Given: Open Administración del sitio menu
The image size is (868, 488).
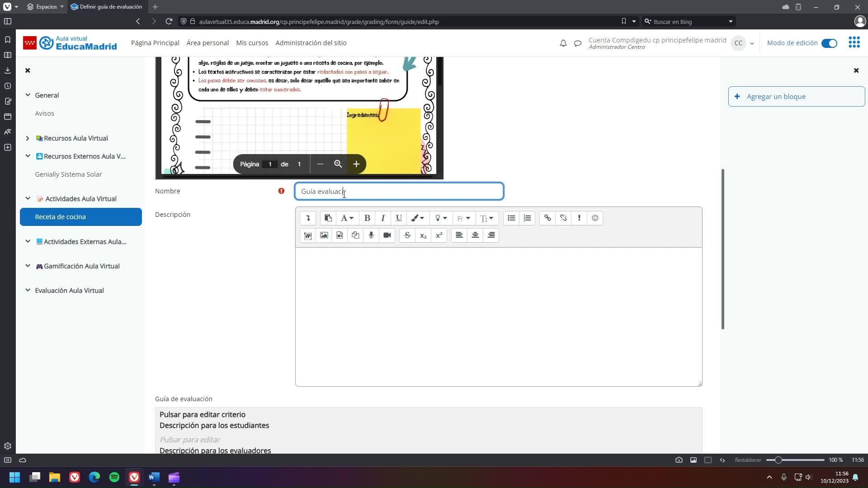Looking at the screenshot, I should tap(311, 43).
